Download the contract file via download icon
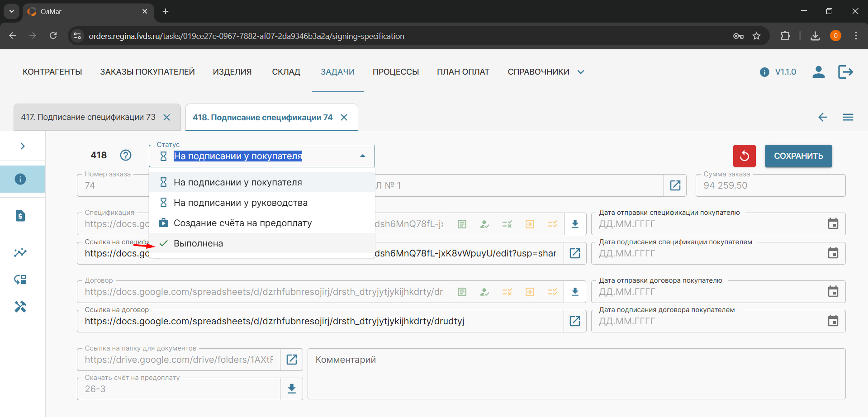868x417 pixels. [575, 292]
